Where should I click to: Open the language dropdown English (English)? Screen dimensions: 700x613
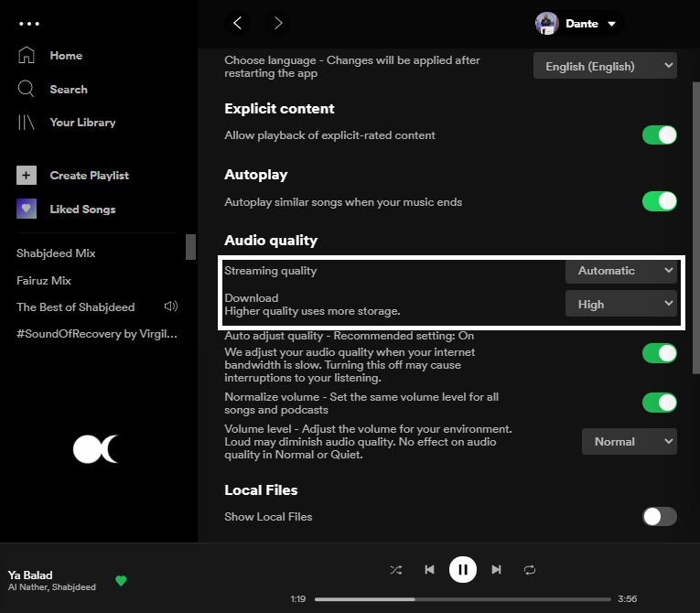coord(605,66)
